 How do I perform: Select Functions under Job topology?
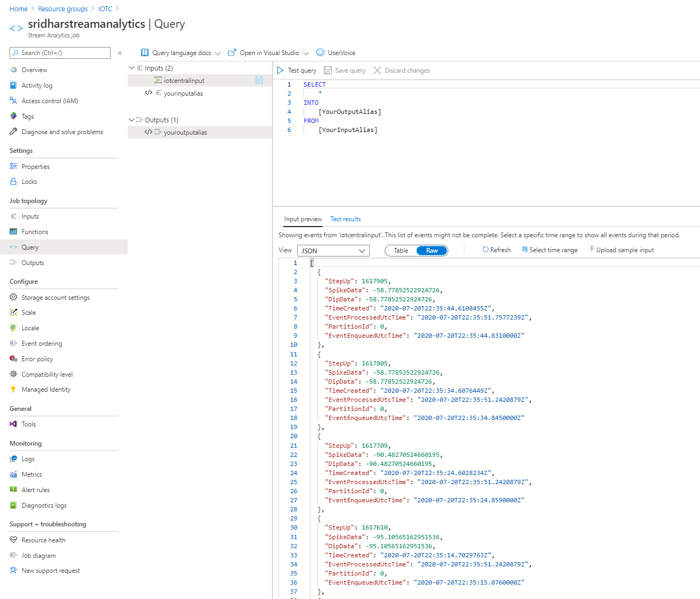(34, 231)
